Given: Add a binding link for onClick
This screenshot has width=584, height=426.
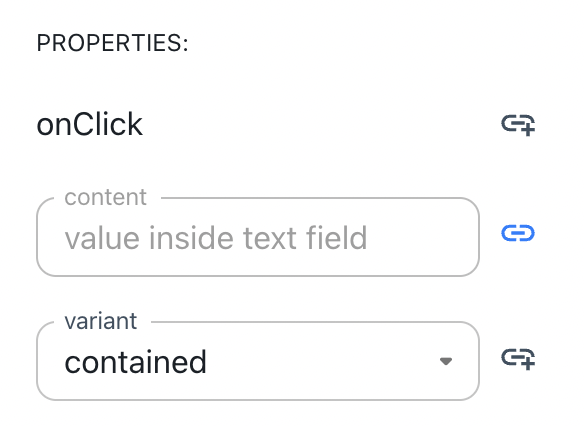Looking at the screenshot, I should pos(518,125).
